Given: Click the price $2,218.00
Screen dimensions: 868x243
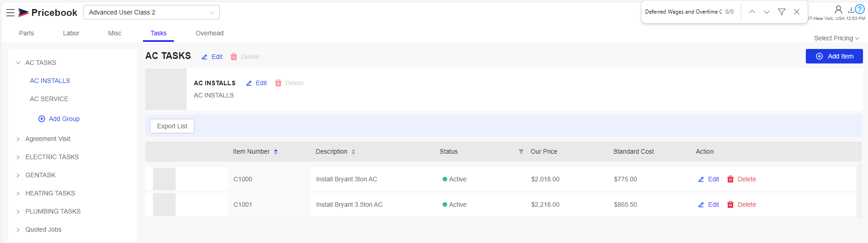Looking at the screenshot, I should (545, 204).
